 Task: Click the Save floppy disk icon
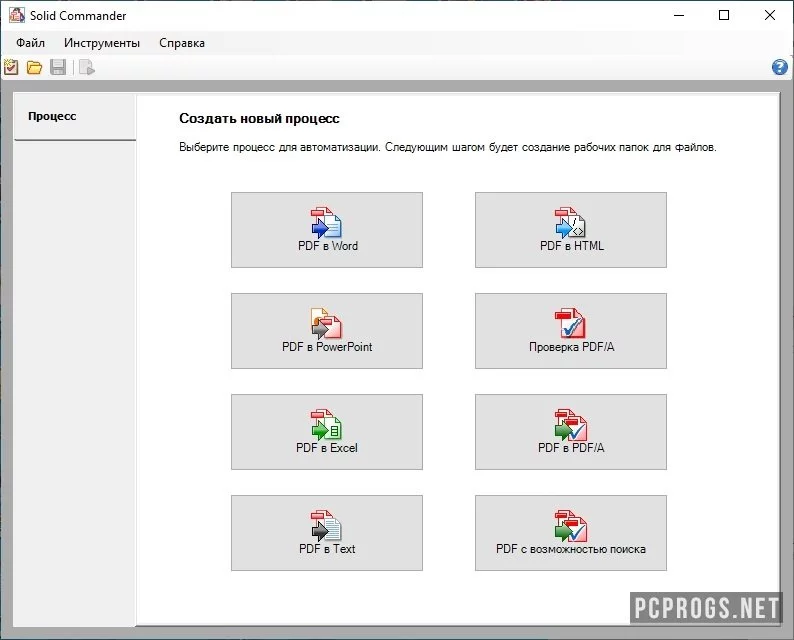pyautogui.click(x=58, y=67)
